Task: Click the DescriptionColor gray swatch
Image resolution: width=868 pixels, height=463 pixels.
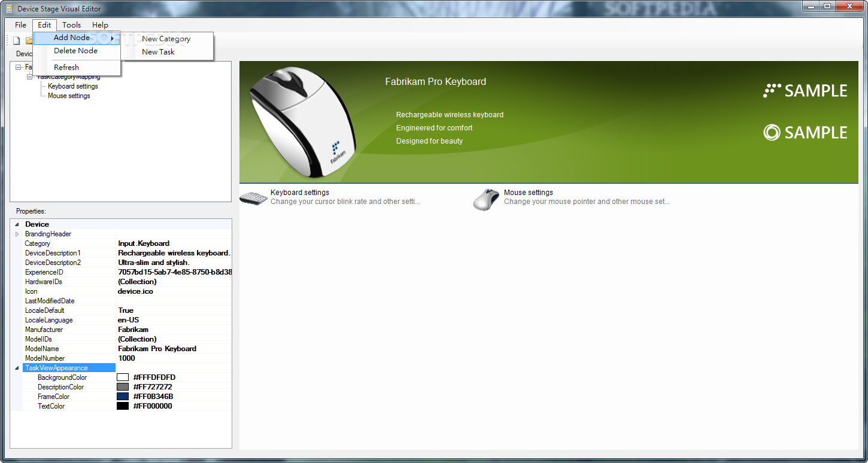Action: point(123,387)
